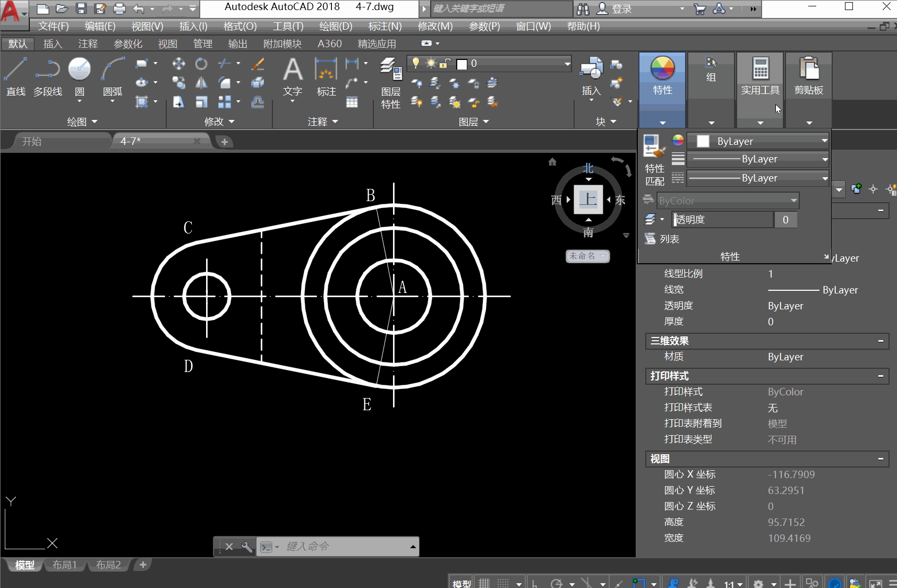The image size is (897, 588).
Task: Open the 修改(M) menu
Action: (435, 26)
